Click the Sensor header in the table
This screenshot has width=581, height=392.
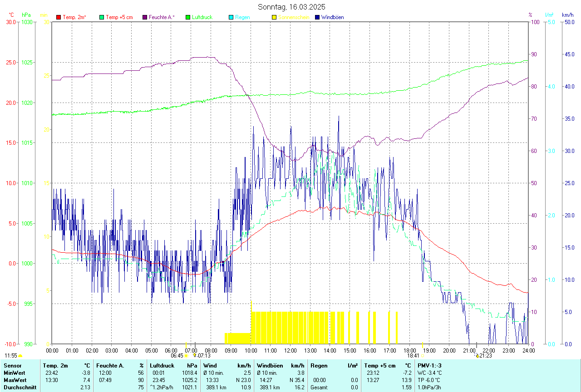tap(12, 366)
